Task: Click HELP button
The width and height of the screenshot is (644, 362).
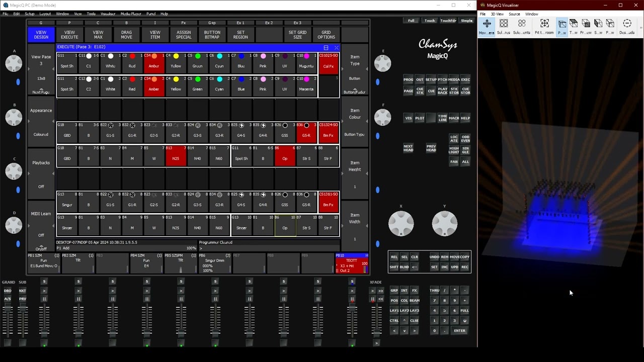Action: pos(465,118)
